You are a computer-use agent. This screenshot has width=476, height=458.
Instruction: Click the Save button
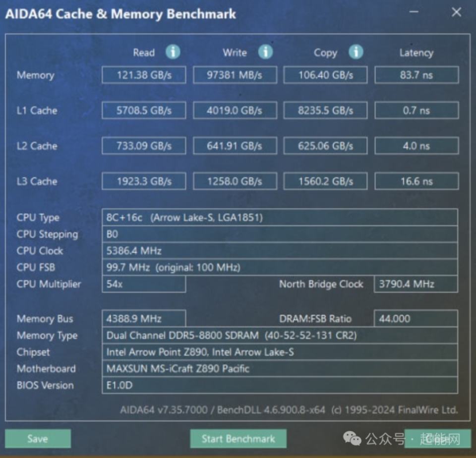pyautogui.click(x=38, y=438)
